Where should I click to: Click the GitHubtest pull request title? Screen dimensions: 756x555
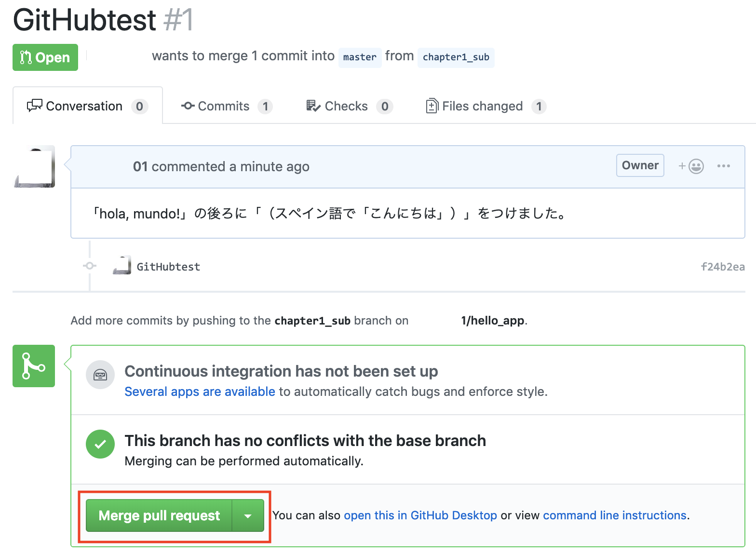point(84,20)
